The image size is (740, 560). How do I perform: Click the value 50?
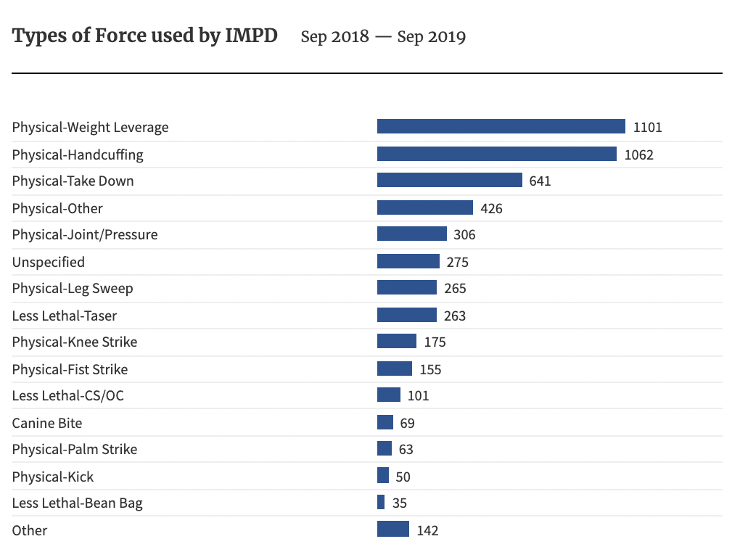coord(403,477)
